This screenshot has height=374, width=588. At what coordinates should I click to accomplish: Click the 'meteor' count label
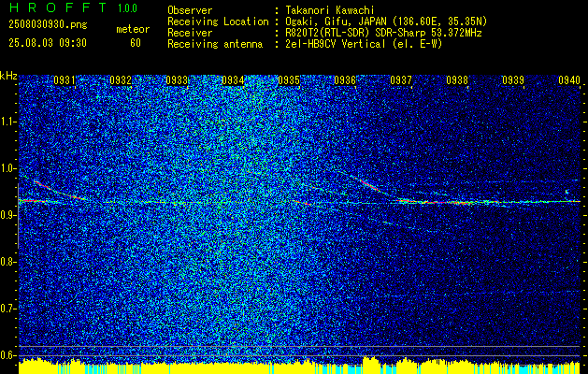[x=133, y=29]
